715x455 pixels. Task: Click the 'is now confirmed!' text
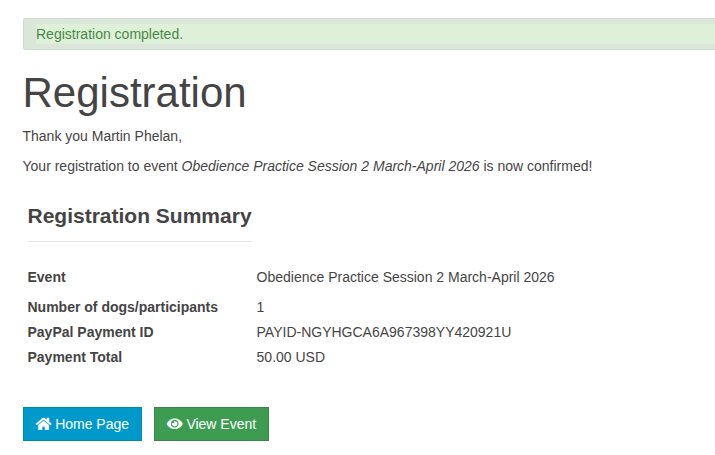[x=538, y=165]
